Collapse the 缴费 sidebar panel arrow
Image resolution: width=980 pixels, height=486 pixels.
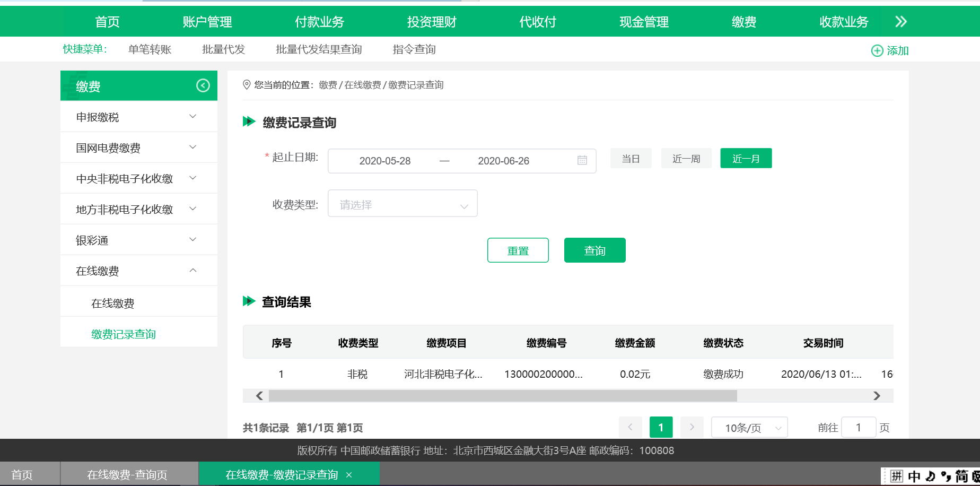[202, 85]
